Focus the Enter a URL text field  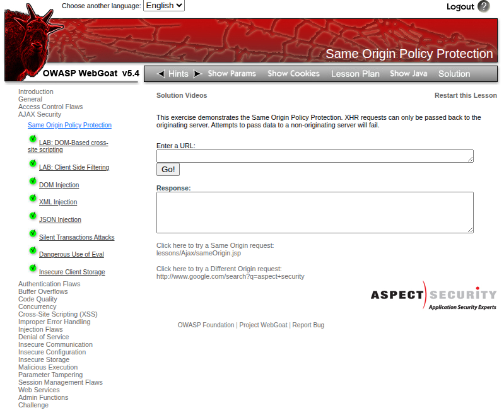tap(315, 156)
